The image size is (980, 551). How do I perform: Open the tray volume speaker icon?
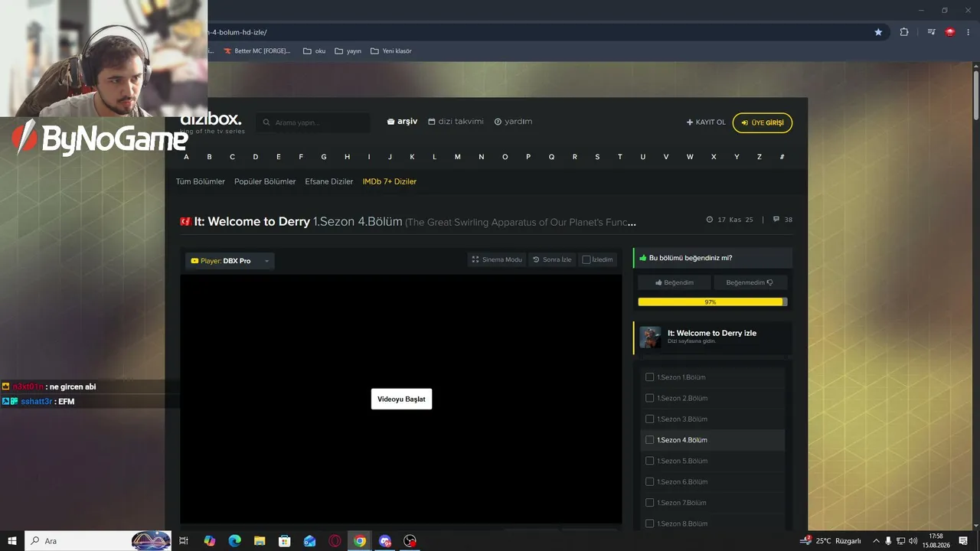pos(913,541)
